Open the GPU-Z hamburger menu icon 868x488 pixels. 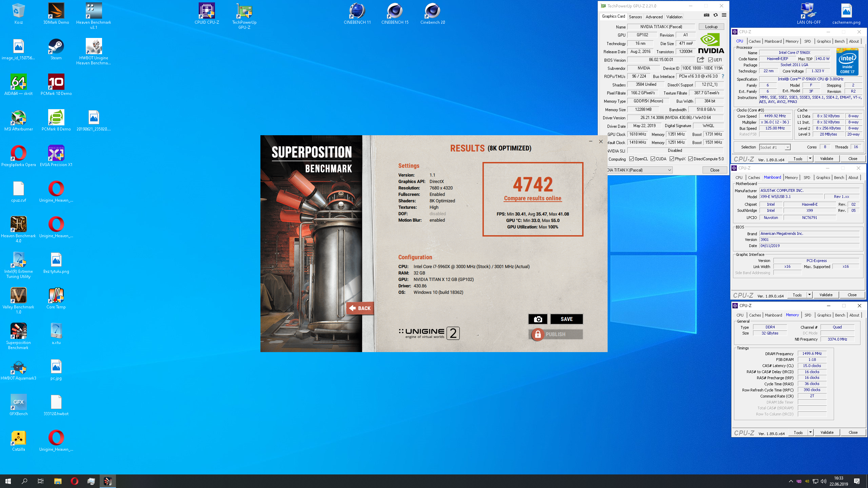pos(724,15)
